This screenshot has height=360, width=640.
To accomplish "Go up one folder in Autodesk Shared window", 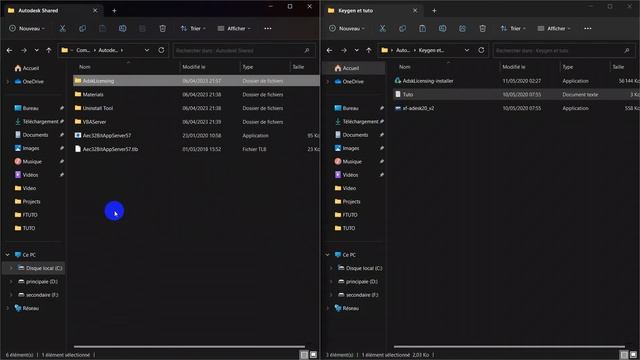I will 49,50.
